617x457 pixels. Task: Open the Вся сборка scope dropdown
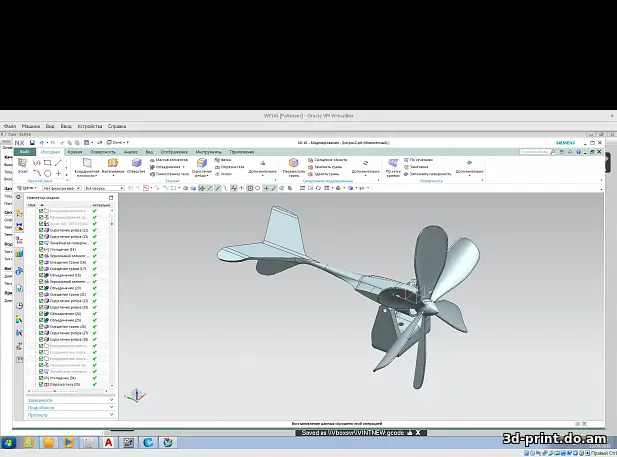point(104,188)
